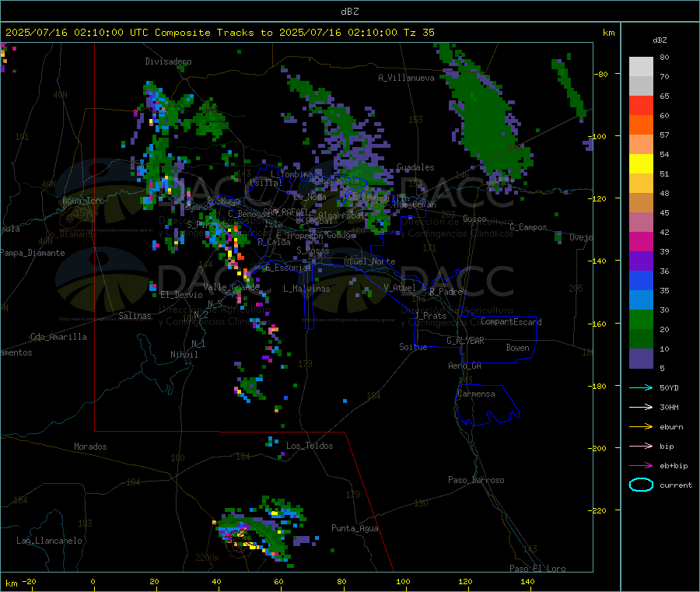The width and height of the screenshot is (700, 592).
Task: Select the Los_Toldos label
Action: pyautogui.click(x=310, y=446)
